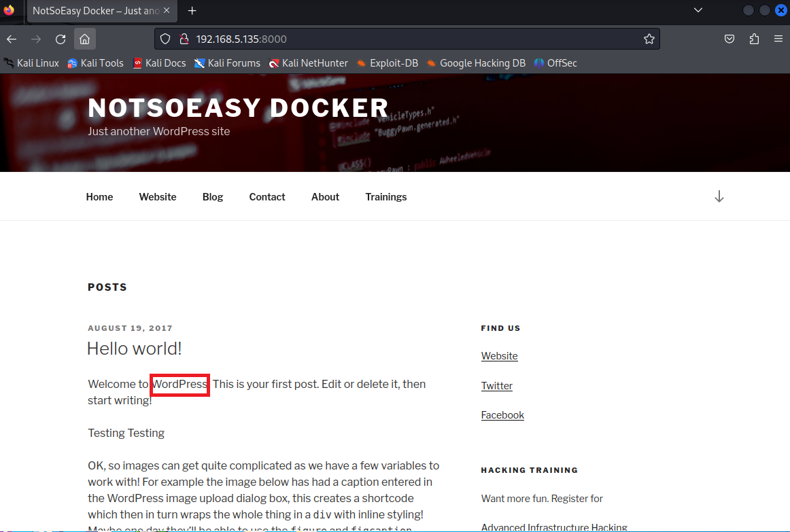Click the Just another WordPress site tagline
The width and height of the screenshot is (790, 532).
[158, 131]
